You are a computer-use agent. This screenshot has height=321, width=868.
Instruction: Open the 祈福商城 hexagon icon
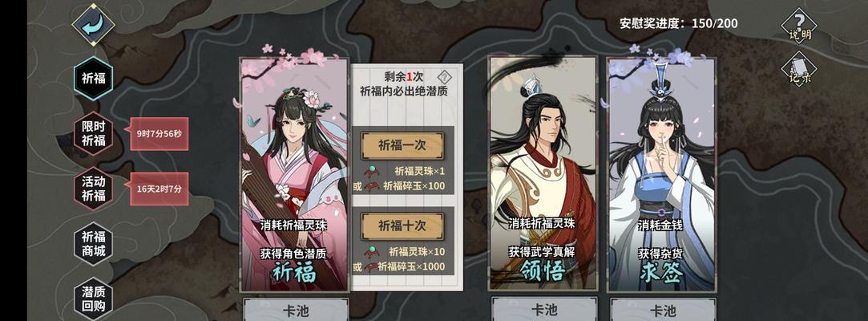coord(94,244)
